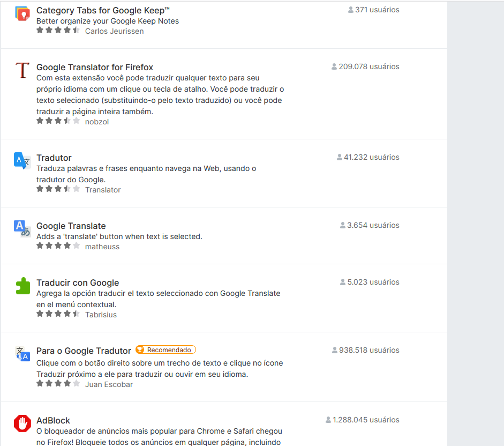
Task: Open the Tradutor extension title
Action: tap(54, 158)
